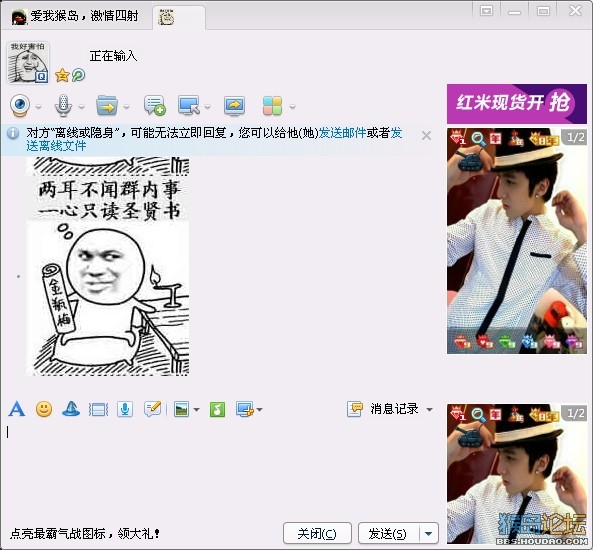Expand screenshot options arrow
This screenshot has width=593, height=550.
259,410
